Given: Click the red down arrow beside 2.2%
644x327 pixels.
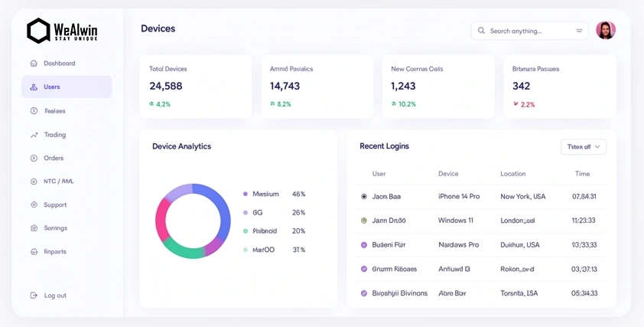Looking at the screenshot, I should point(516,104).
